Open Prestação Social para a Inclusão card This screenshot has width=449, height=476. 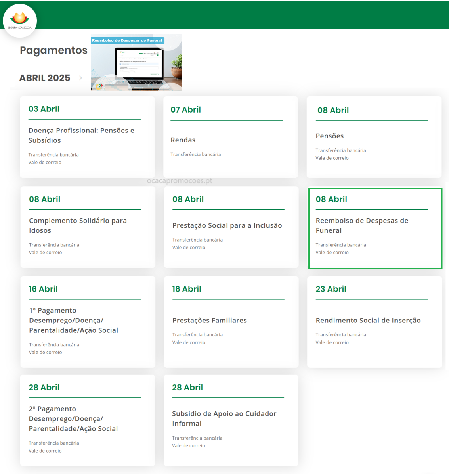[231, 227]
